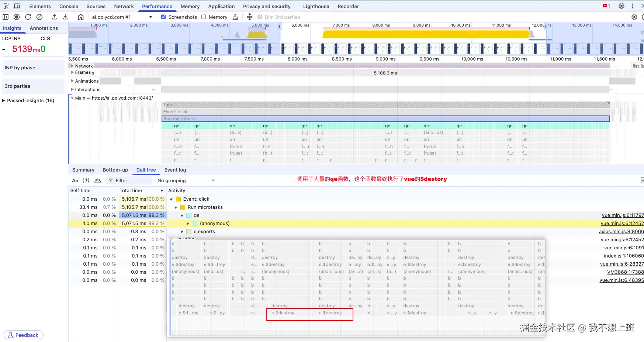This screenshot has width=644, height=342.
Task: Toggle the Dim 3rd parties checkbox
Action: tap(260, 17)
